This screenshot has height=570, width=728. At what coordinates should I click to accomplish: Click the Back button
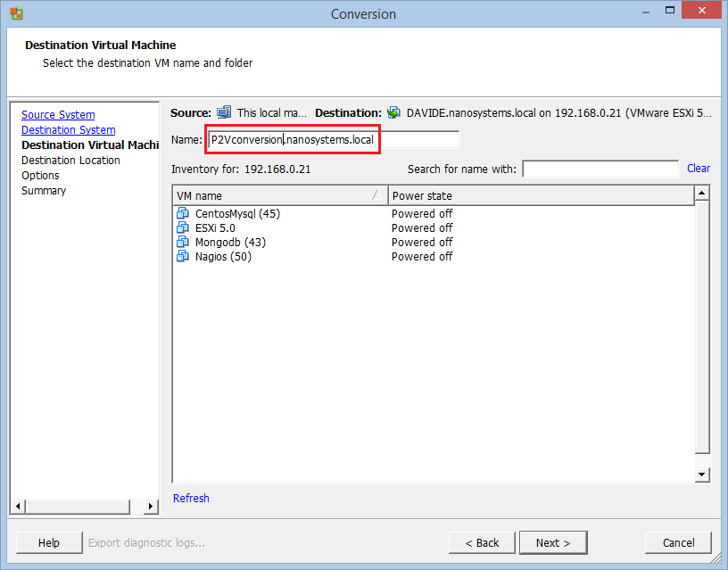pos(482,542)
